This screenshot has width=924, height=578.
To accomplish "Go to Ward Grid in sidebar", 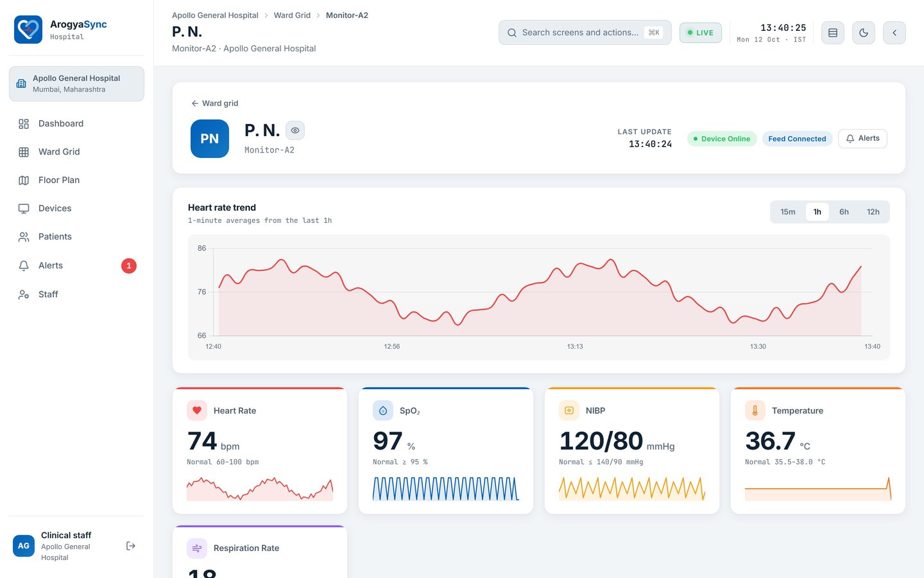I will 76,152.
